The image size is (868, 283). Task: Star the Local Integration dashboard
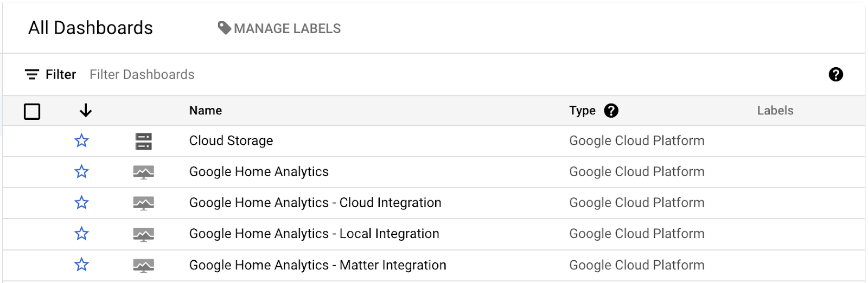point(81,234)
